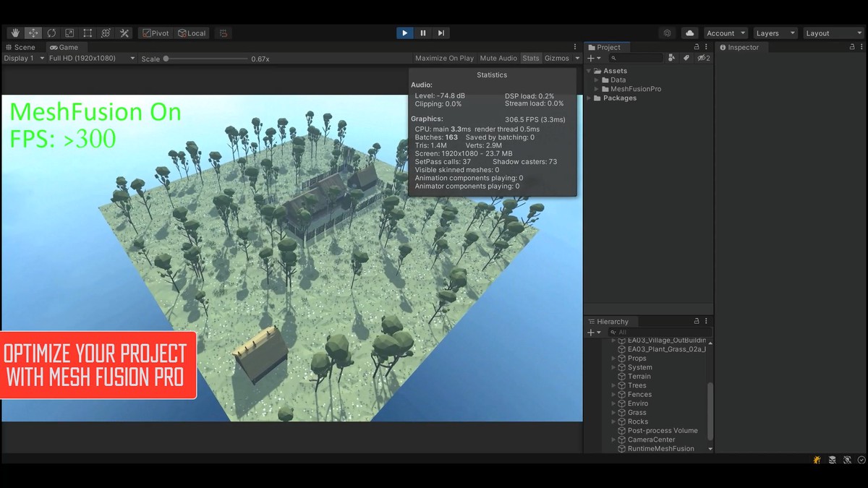Open Hierarchy panel kebab menu

point(707,322)
